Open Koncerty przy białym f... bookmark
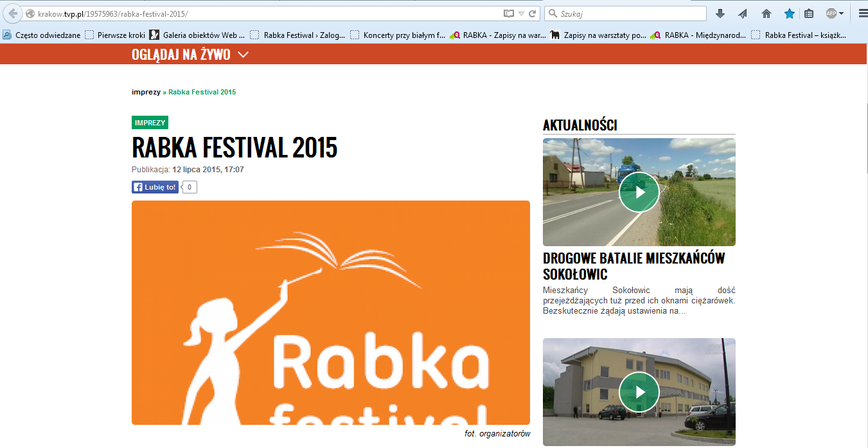 [x=398, y=35]
